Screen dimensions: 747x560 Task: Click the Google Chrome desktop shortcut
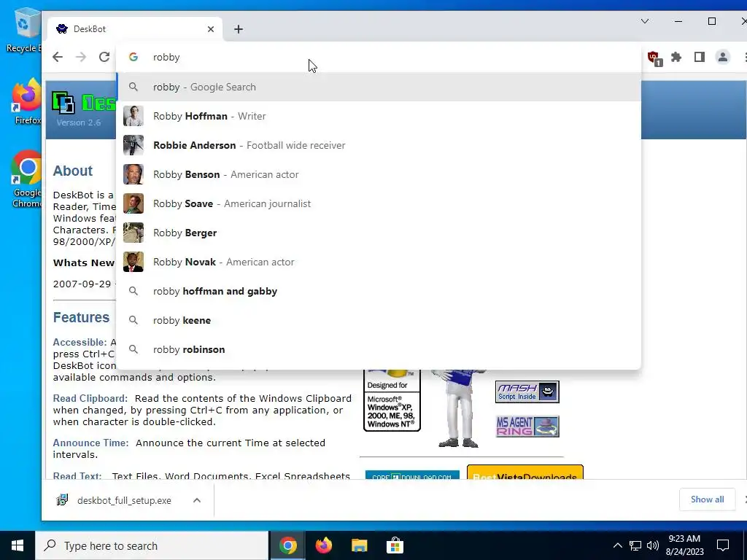pos(27,179)
